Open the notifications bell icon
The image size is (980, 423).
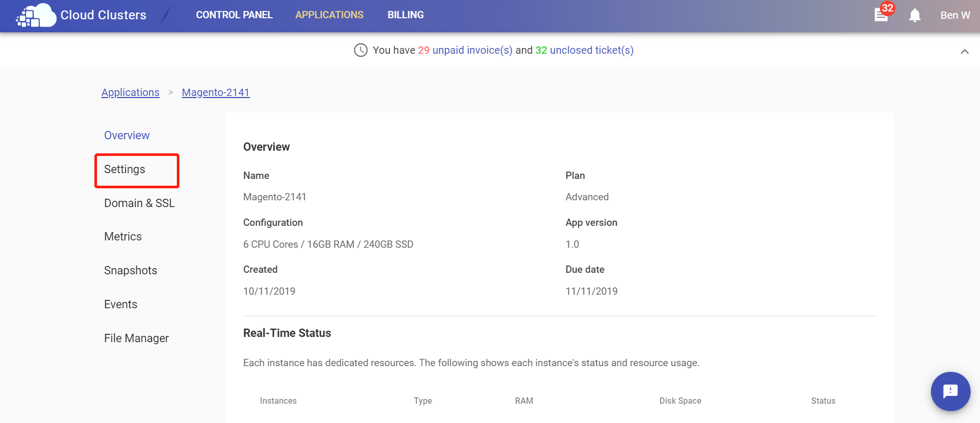point(915,15)
